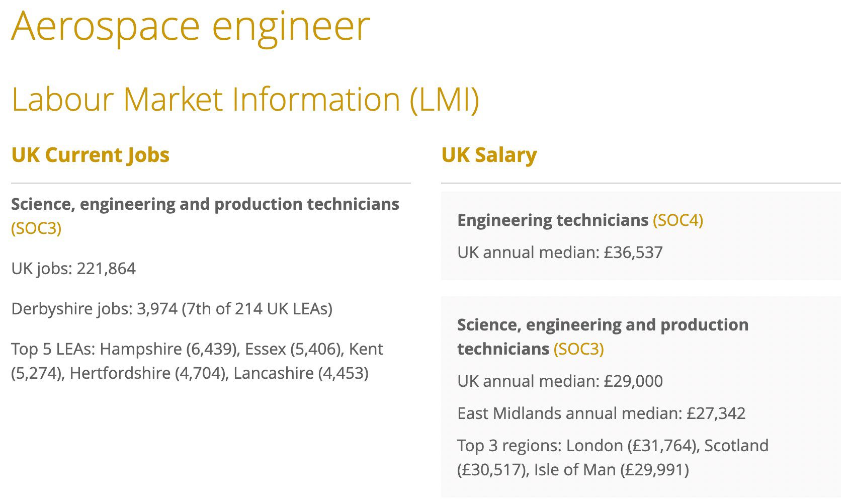Click the Isle of Man (£29,991) entry
The height and width of the screenshot is (504, 850).
tap(611, 470)
